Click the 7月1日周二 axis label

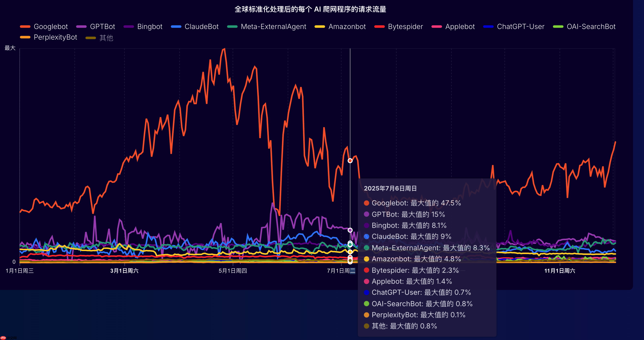pos(342,271)
